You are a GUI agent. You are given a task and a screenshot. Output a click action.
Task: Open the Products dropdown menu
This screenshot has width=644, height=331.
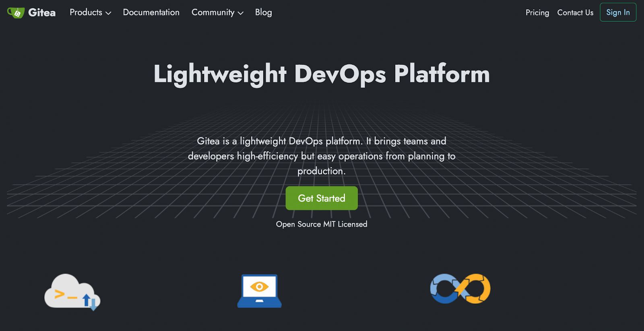pos(90,12)
